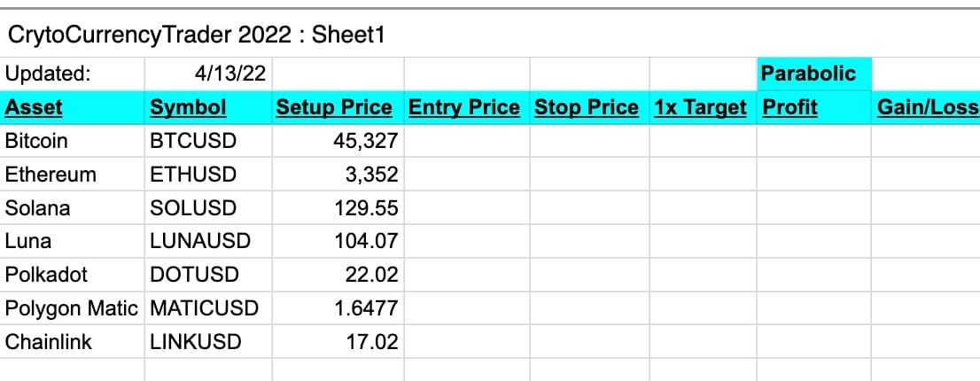Select the Chainlink setup price 17.02
The height and width of the screenshot is (381, 980).
pyautogui.click(x=338, y=342)
